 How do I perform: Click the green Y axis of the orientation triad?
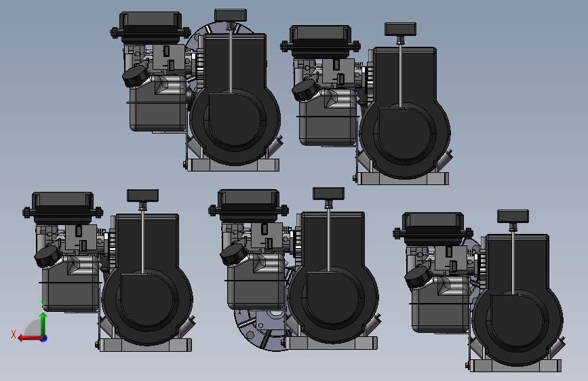click(43, 325)
